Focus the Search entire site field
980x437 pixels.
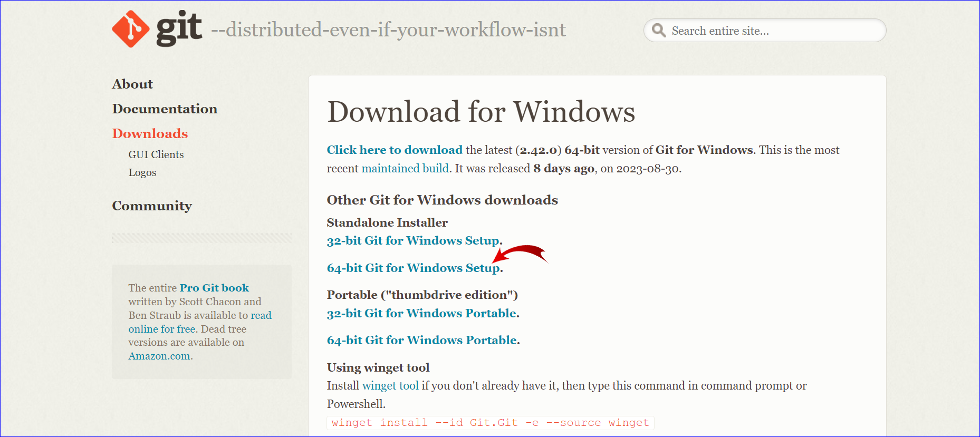point(765,31)
